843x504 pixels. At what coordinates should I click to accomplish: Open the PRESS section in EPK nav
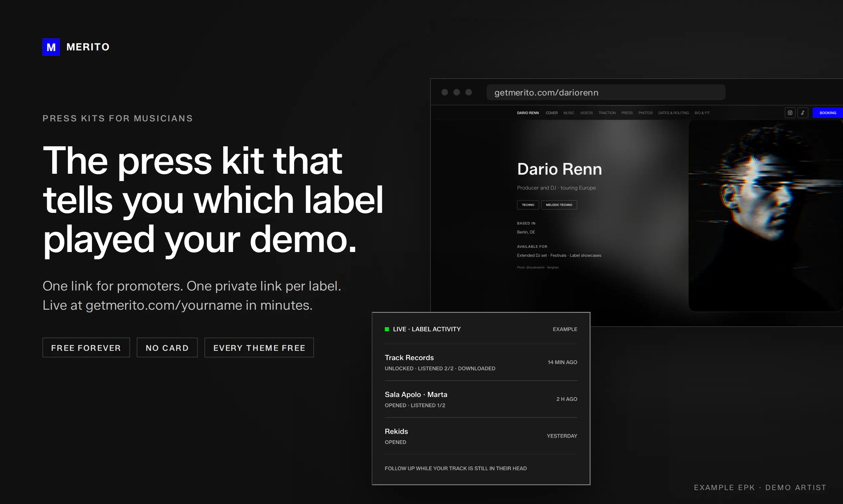[627, 113]
